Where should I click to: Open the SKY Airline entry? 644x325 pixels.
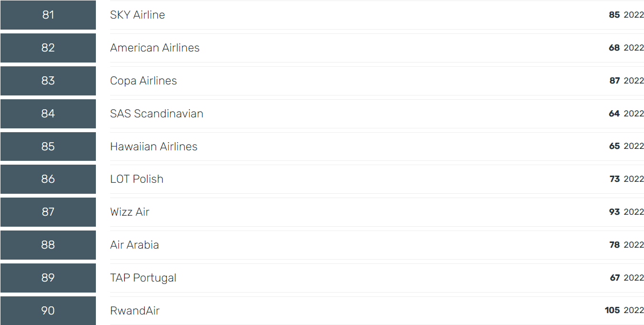point(137,15)
